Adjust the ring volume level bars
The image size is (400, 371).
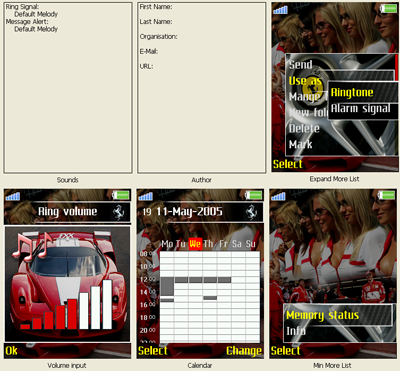(66, 305)
